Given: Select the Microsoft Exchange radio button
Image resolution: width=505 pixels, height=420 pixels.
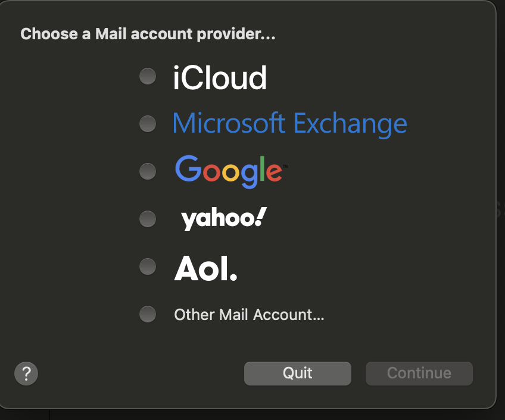Looking at the screenshot, I should click(147, 124).
